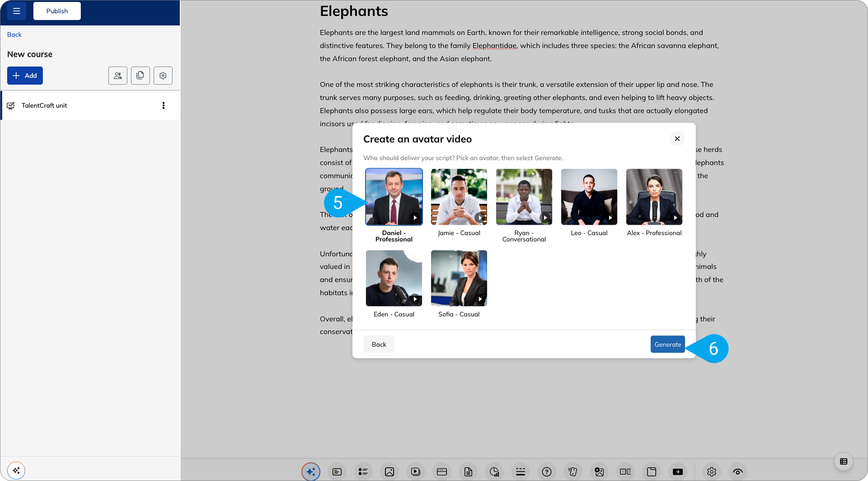
Task: Add a new unit with the Add button
Action: pos(25,75)
